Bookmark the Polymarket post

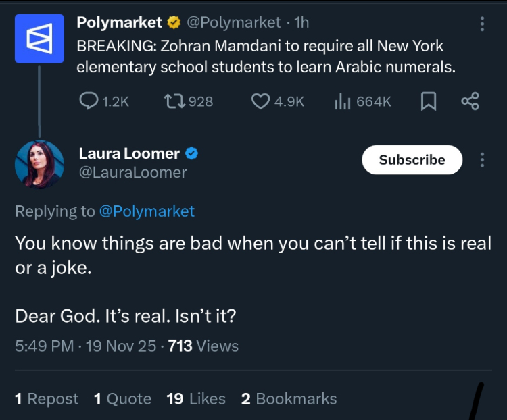click(x=429, y=101)
